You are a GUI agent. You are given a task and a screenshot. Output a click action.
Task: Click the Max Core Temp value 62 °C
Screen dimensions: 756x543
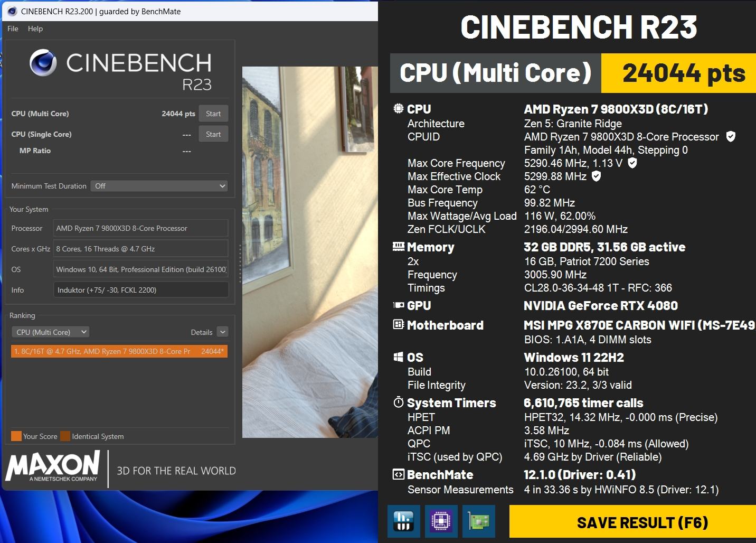[x=537, y=190]
